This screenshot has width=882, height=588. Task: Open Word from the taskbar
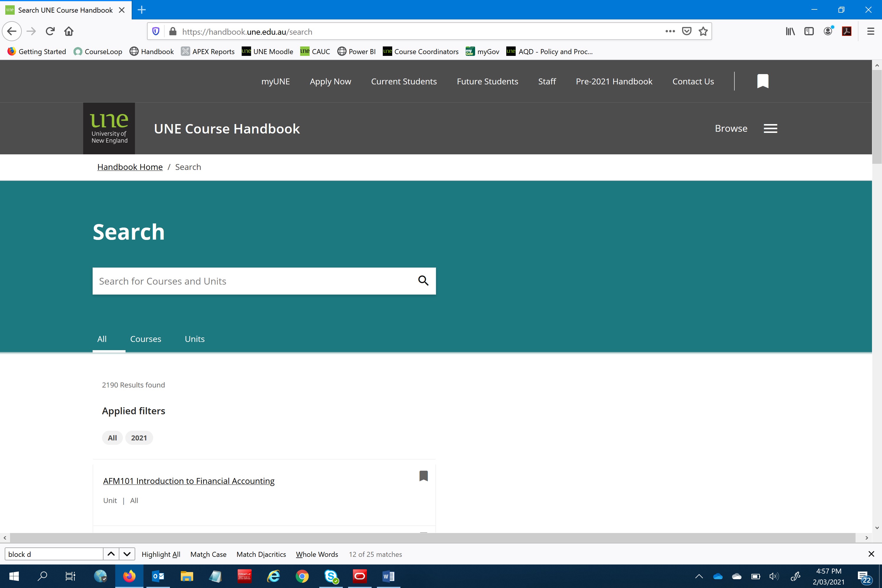[388, 576]
